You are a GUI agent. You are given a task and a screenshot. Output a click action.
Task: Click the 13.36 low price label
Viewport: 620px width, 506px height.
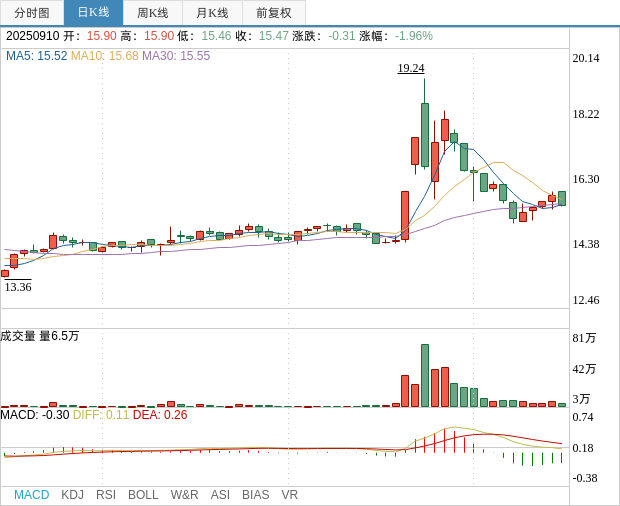click(18, 287)
